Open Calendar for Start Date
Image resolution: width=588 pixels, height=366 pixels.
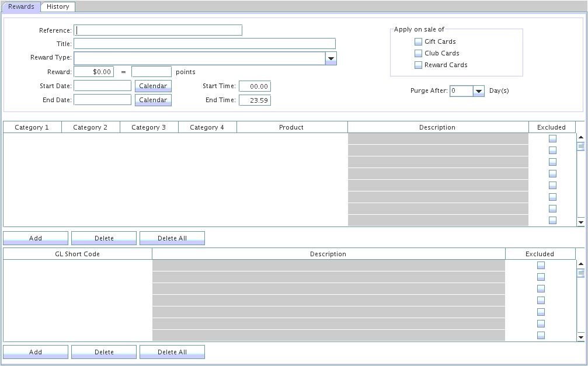(x=153, y=86)
